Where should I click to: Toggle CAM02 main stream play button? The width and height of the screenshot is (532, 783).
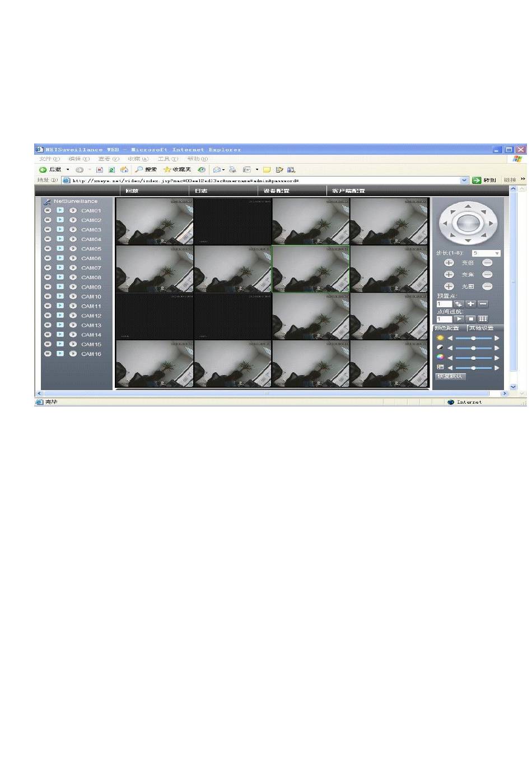pos(60,220)
